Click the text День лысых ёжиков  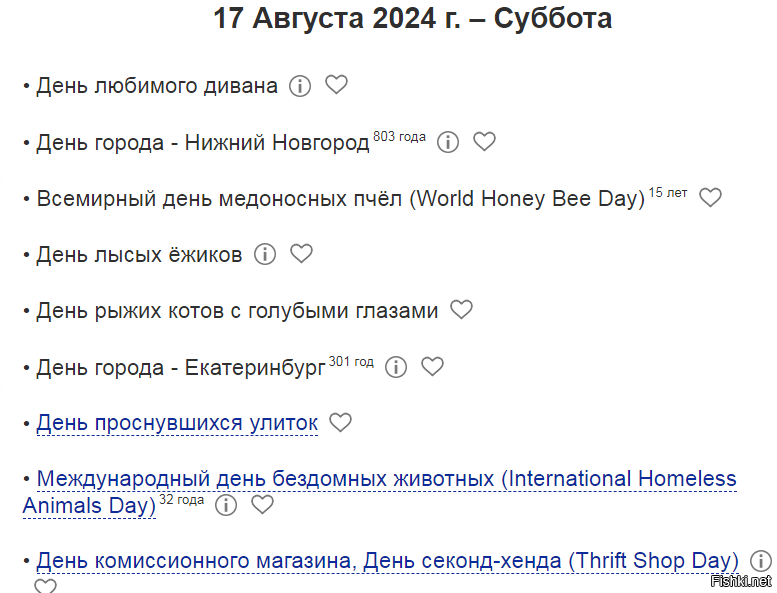tap(139, 255)
